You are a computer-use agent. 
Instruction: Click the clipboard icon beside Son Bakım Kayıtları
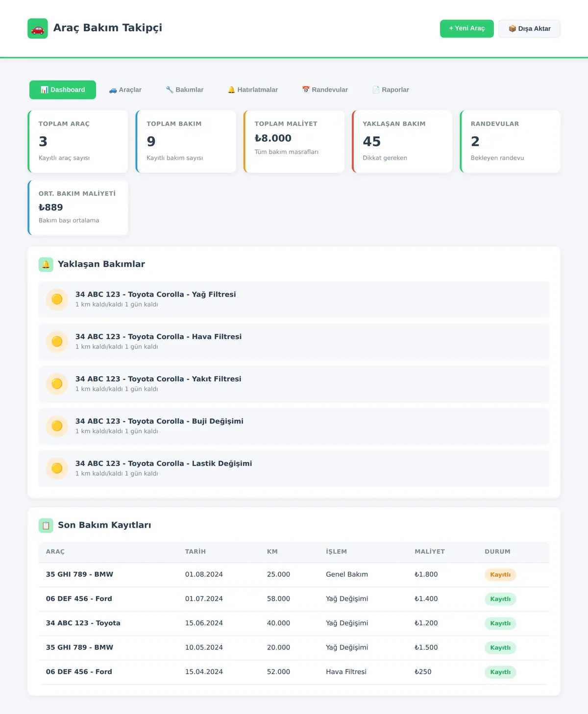pos(46,525)
